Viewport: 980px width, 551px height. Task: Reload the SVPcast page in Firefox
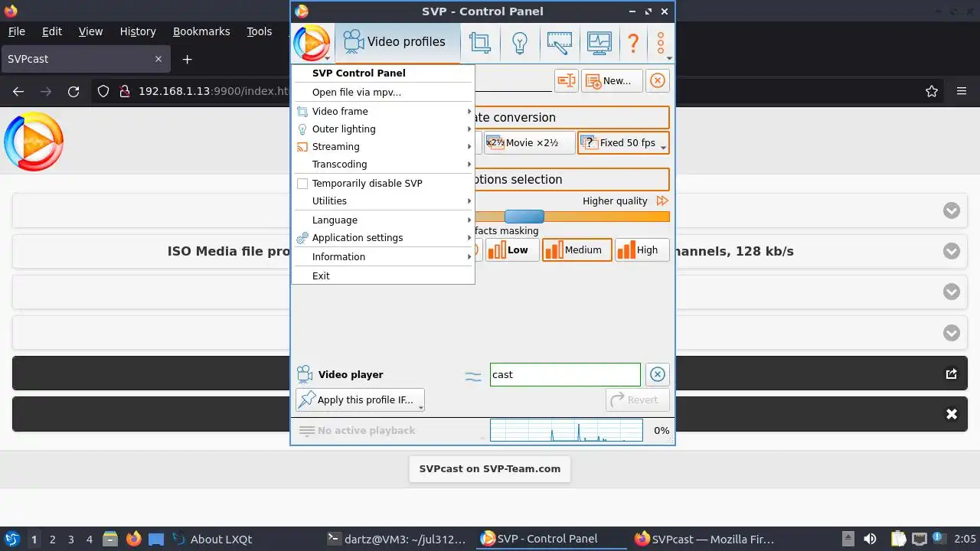tap(73, 91)
